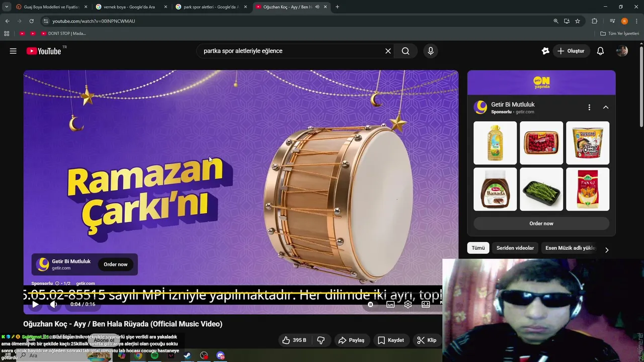Screen dimensions: 644x362
Task: Toggle theater mode in the player
Action: click(426, 304)
